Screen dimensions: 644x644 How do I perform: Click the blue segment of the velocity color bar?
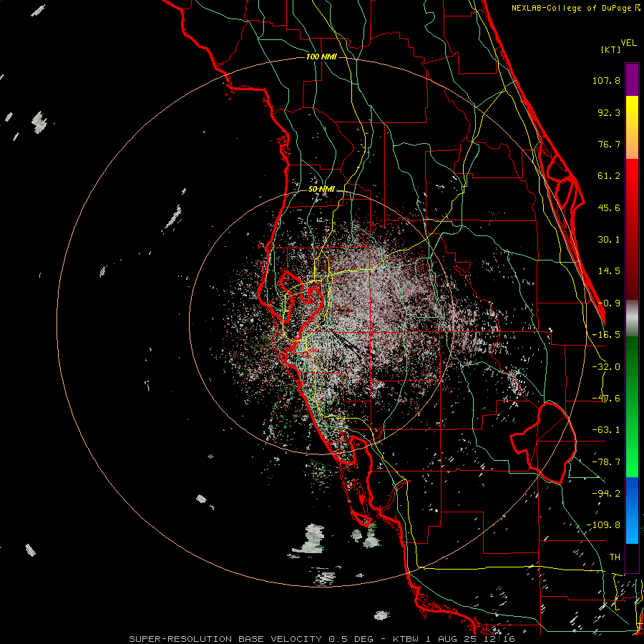(632, 510)
